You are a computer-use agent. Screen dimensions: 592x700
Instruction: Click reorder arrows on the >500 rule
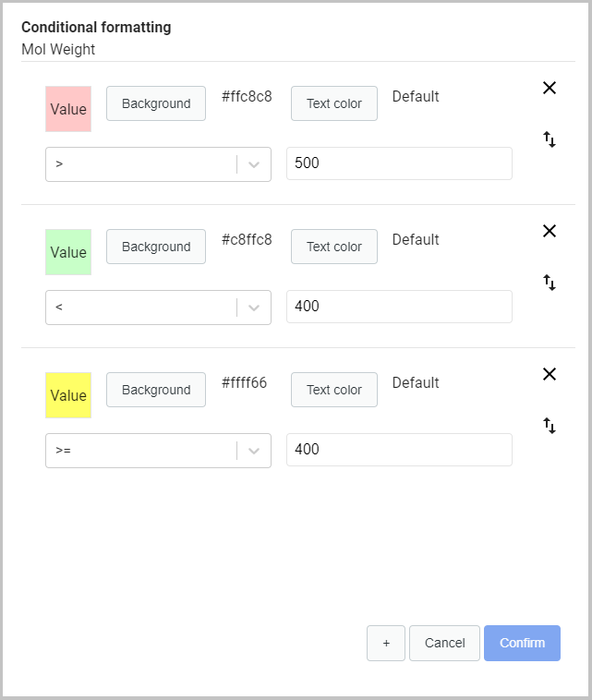coord(550,139)
